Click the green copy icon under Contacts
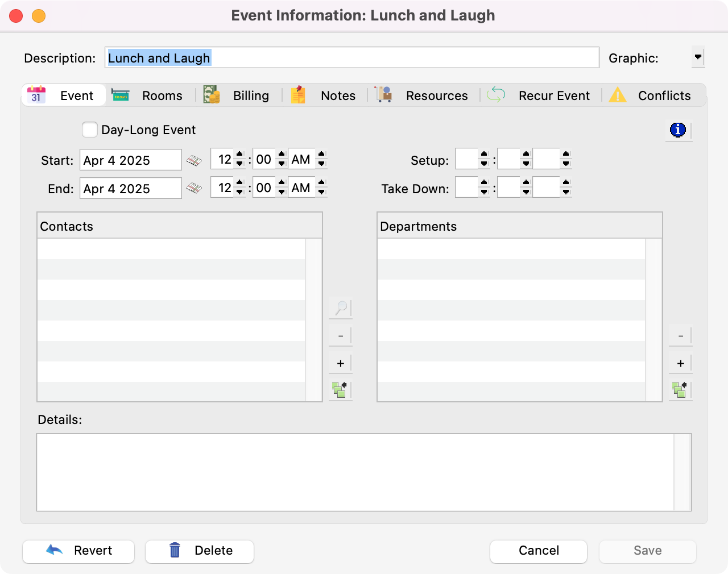The height and width of the screenshot is (574, 728). click(340, 390)
